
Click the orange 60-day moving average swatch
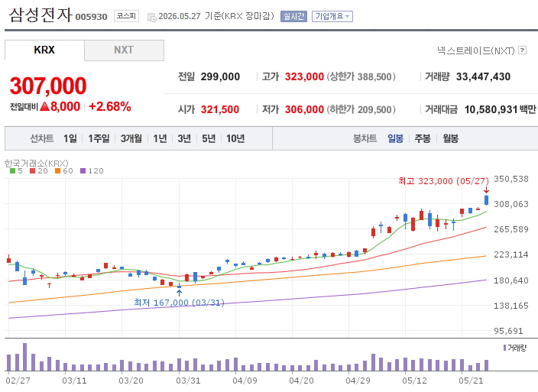(x=57, y=171)
